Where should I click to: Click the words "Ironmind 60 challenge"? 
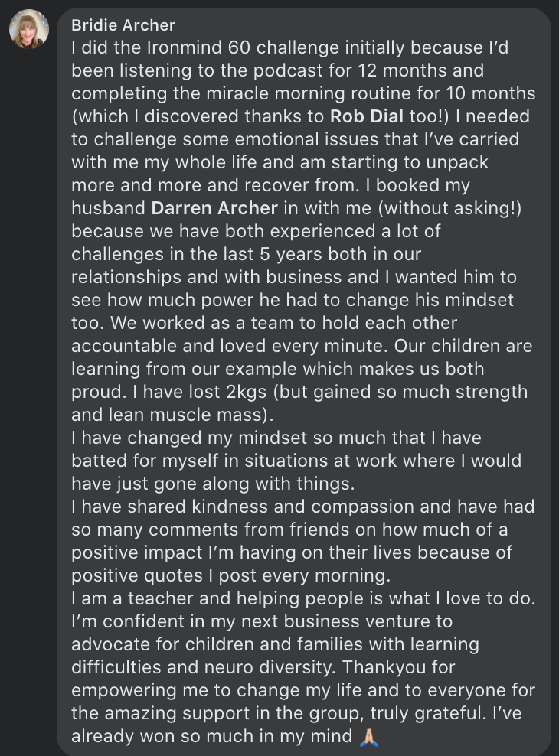[x=201, y=49]
